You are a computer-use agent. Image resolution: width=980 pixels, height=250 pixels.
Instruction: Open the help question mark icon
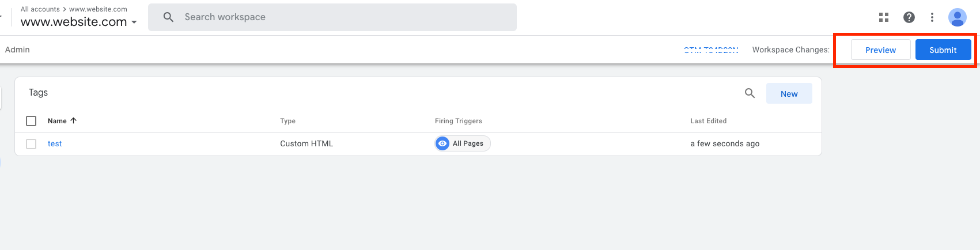click(x=909, y=17)
